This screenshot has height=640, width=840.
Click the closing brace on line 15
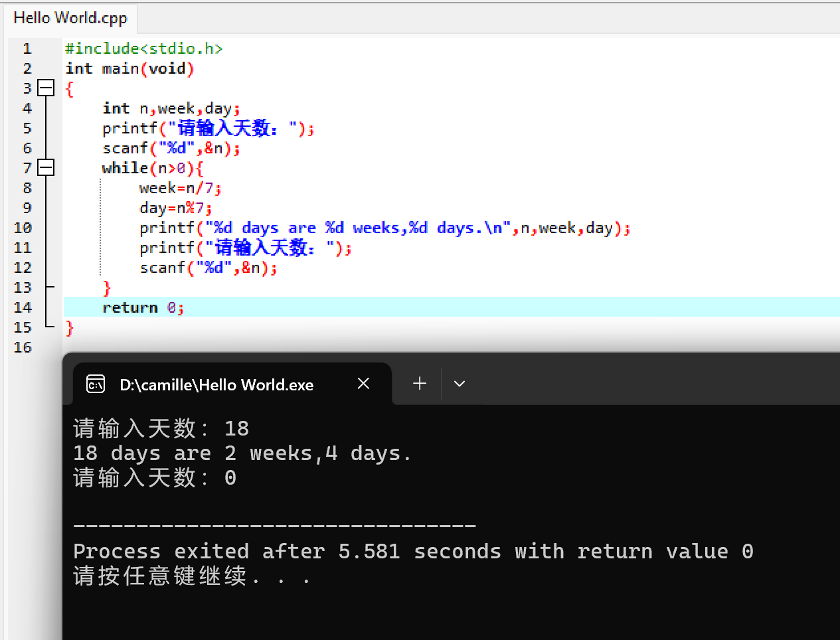69,328
